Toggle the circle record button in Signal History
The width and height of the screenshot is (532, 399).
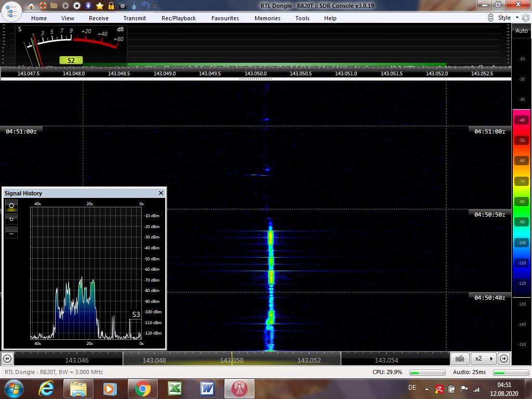pos(11,206)
